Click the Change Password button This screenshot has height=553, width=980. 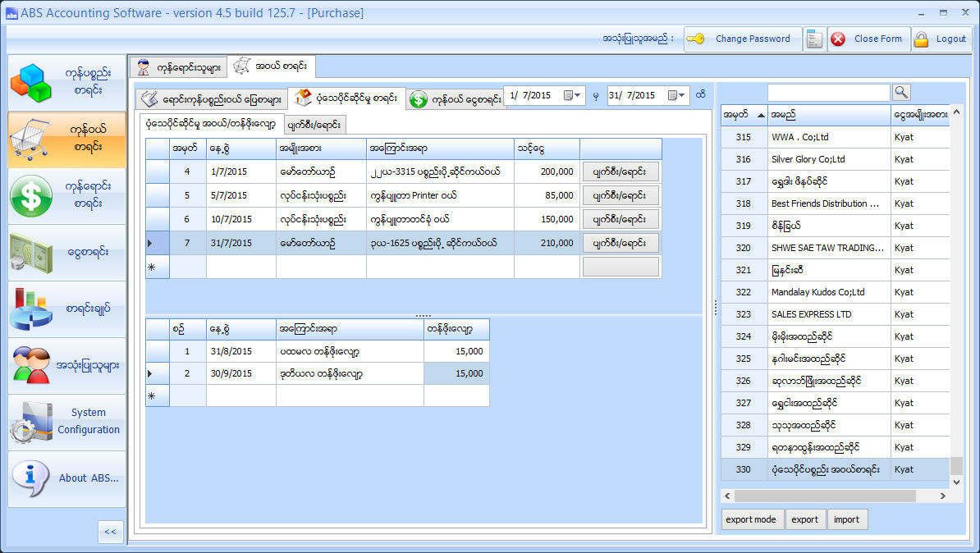(x=743, y=39)
